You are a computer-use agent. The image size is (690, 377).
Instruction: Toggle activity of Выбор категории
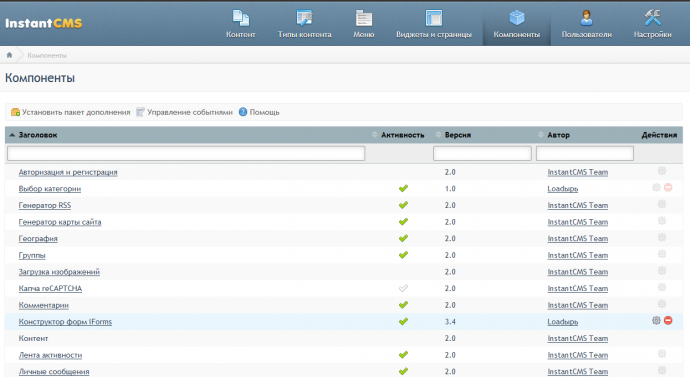coord(403,189)
